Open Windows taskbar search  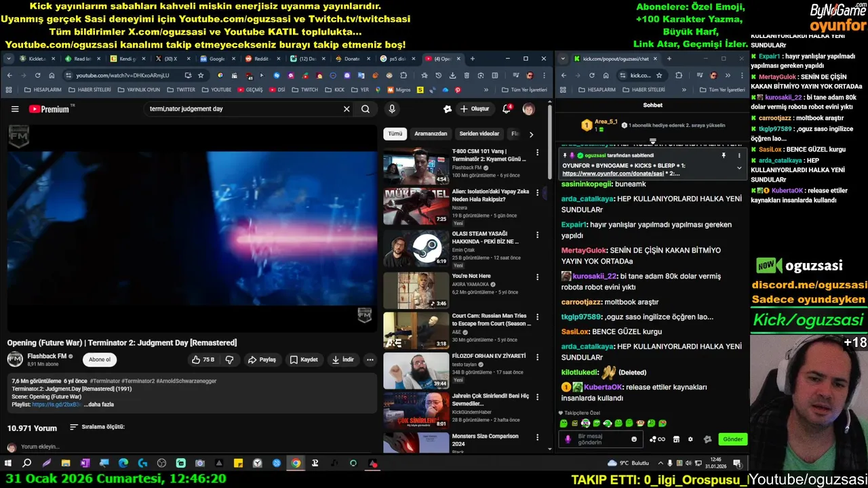pos(27,464)
